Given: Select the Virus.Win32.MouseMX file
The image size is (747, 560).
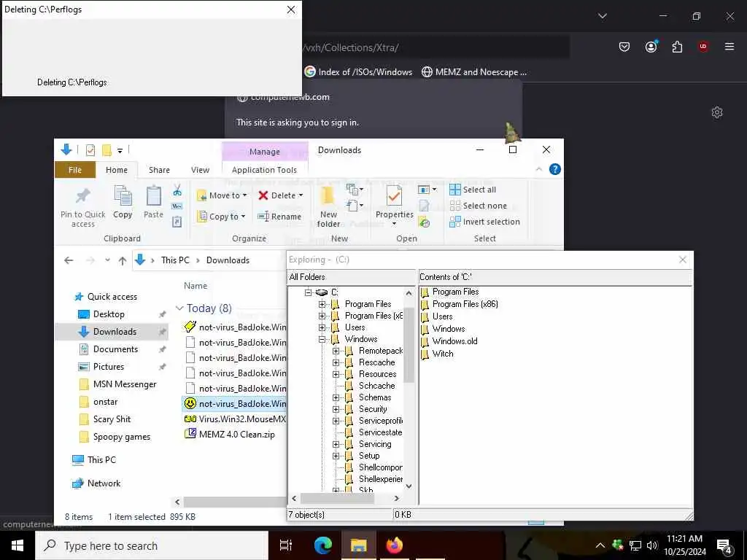Looking at the screenshot, I should tap(236, 419).
